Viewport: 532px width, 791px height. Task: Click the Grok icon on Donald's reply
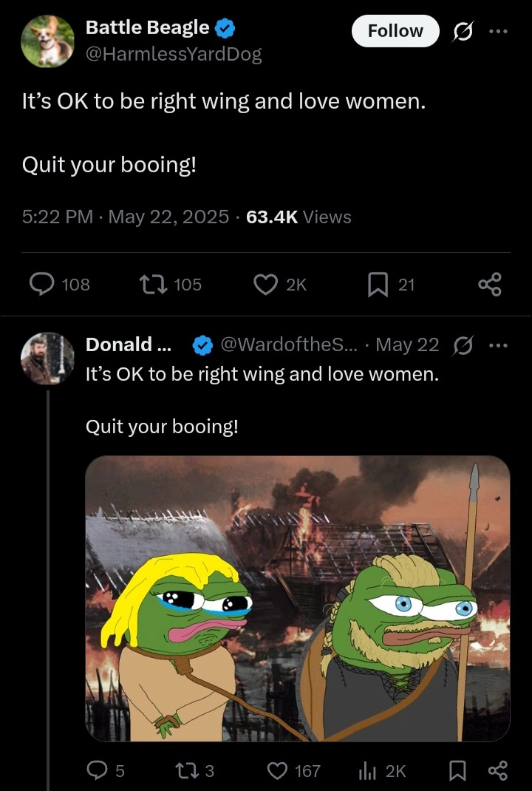463,345
